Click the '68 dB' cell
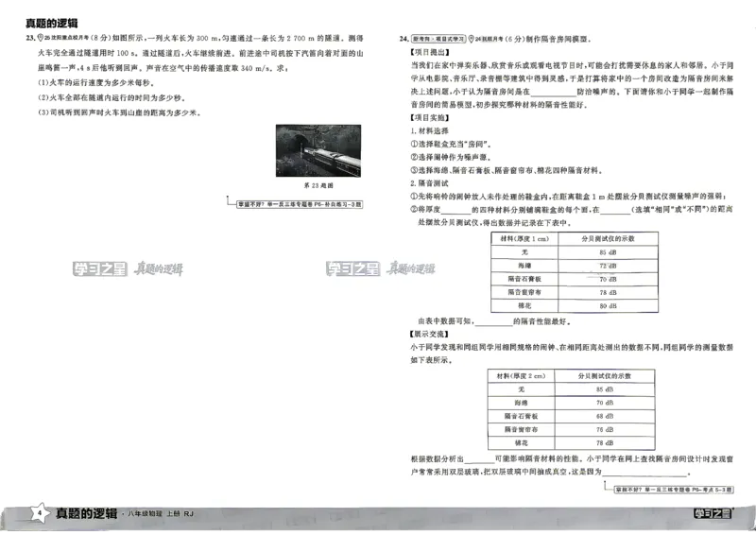Viewport: 756px width, 535px height. (x=605, y=416)
